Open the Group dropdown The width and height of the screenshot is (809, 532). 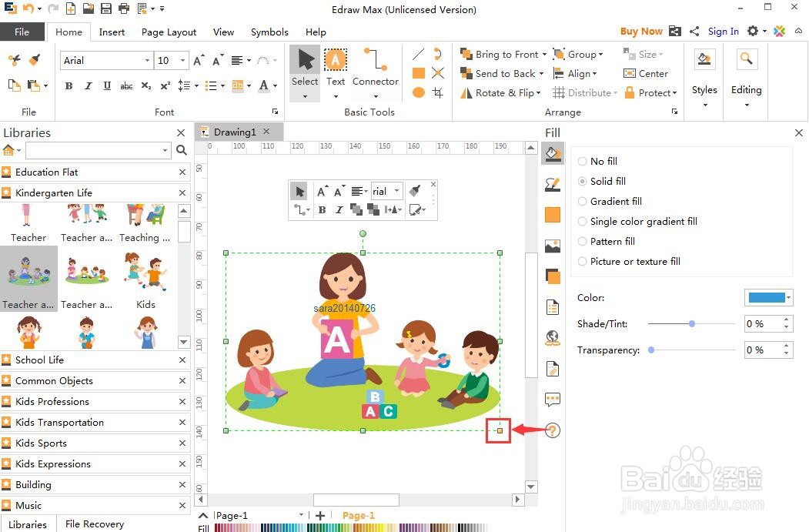(x=578, y=54)
